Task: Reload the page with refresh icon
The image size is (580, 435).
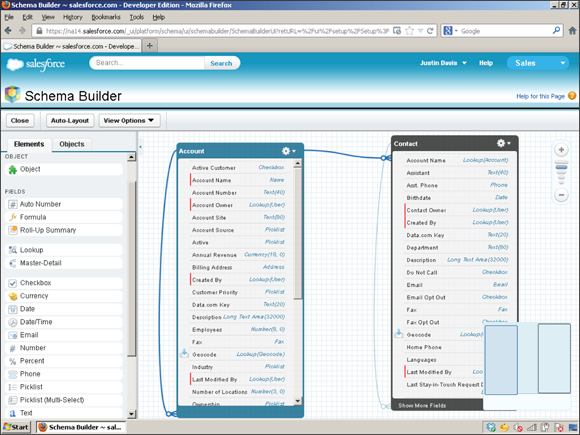Action: pyautogui.click(x=430, y=31)
